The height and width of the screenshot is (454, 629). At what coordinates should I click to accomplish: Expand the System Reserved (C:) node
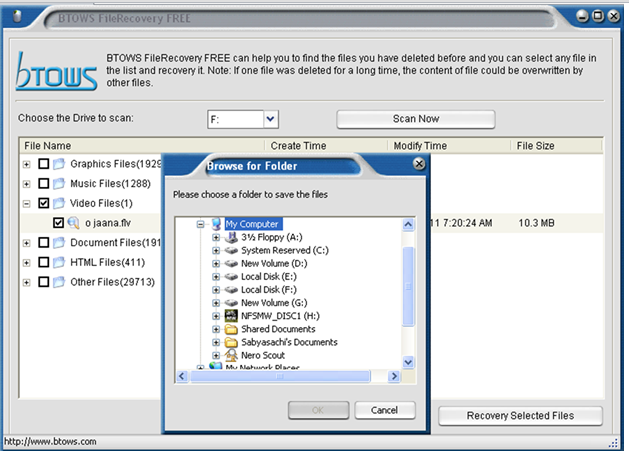coord(216,251)
